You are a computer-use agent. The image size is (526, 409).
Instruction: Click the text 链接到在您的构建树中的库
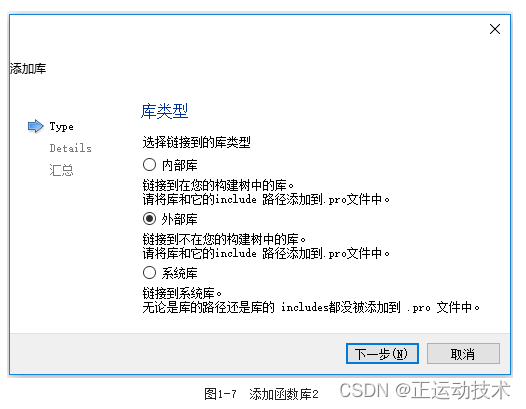tap(218, 185)
